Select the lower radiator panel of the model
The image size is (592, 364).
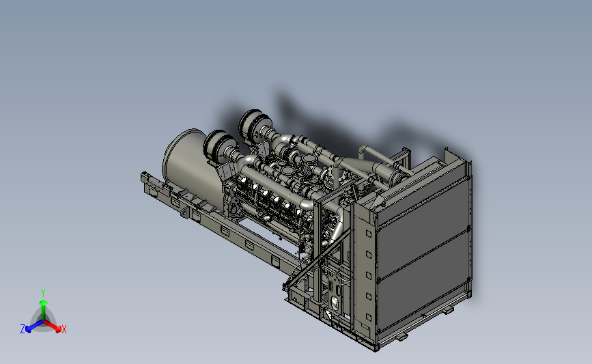(x=423, y=281)
